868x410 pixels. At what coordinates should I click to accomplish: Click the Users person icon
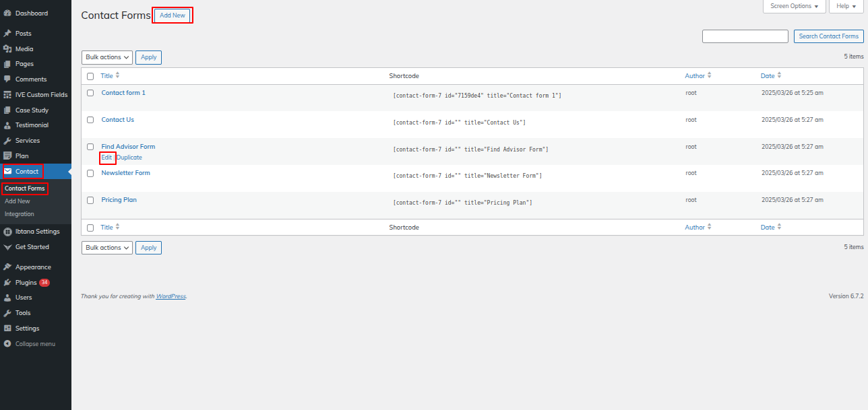tap(7, 298)
